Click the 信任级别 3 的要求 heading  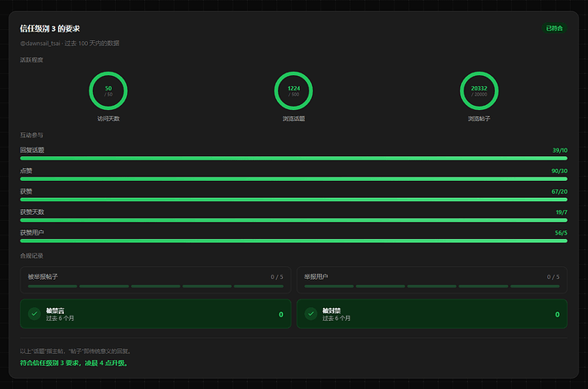point(50,28)
